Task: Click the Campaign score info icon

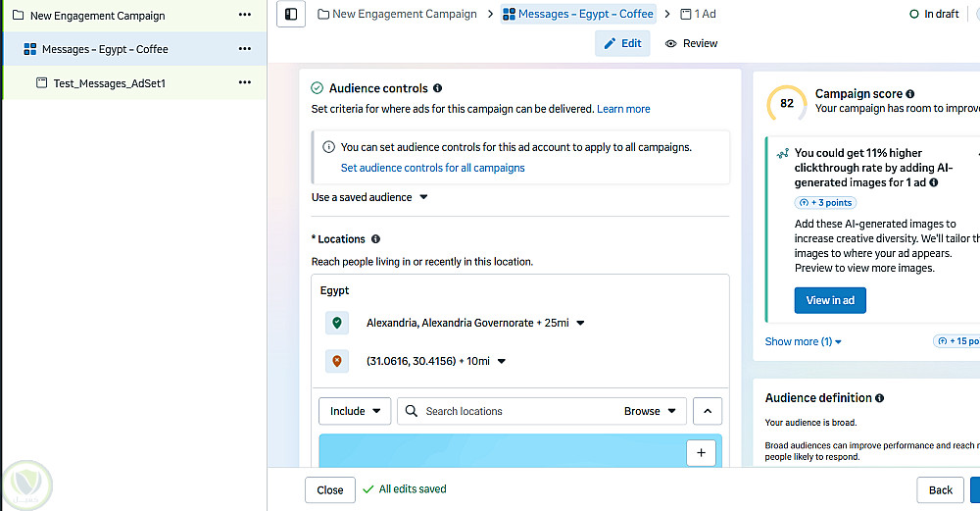Action: click(910, 94)
